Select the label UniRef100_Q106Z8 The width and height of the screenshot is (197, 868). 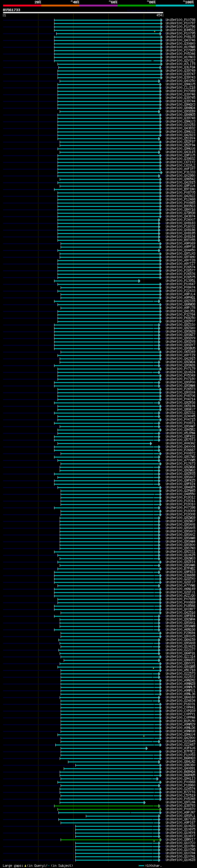click(x=180, y=860)
